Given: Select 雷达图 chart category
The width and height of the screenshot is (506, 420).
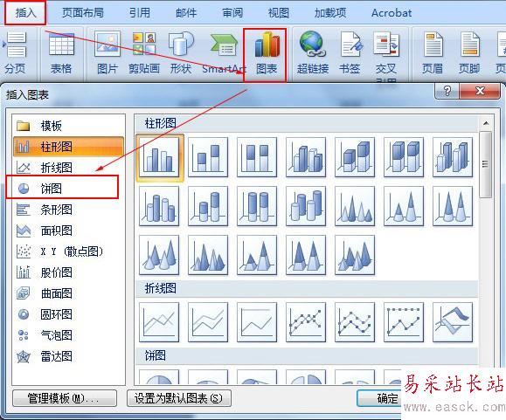Looking at the screenshot, I should (68, 356).
